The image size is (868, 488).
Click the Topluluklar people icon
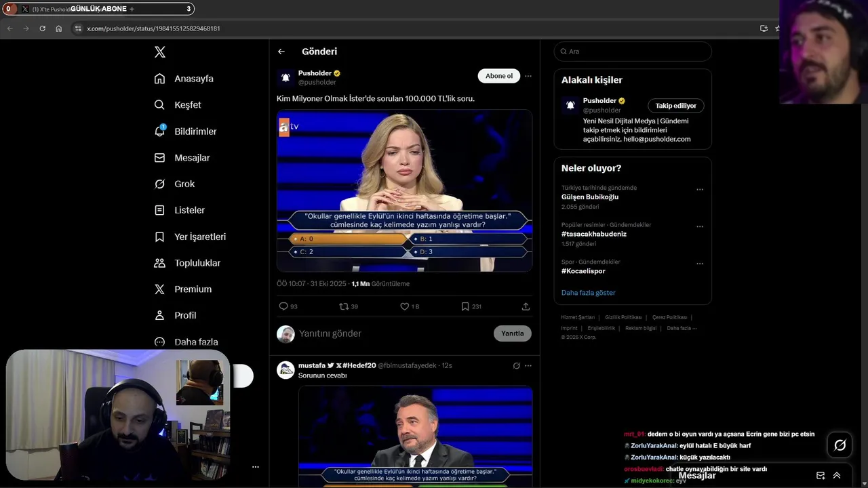coord(159,263)
